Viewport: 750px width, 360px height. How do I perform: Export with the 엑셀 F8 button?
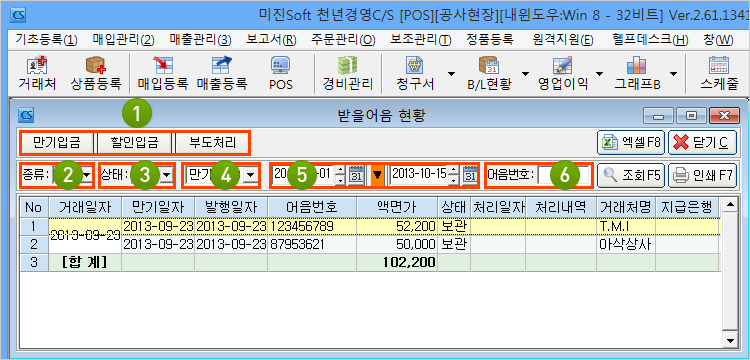631,142
